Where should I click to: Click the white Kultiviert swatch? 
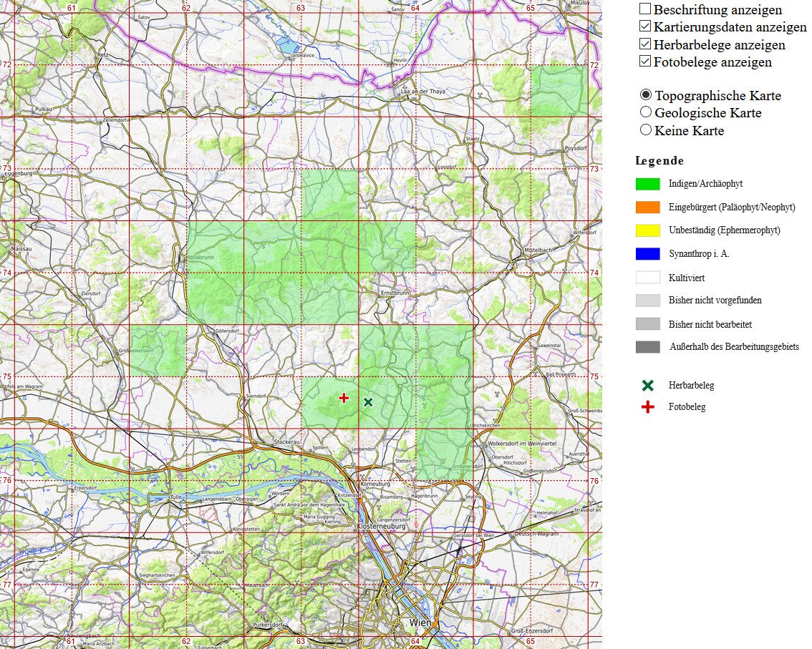click(648, 278)
